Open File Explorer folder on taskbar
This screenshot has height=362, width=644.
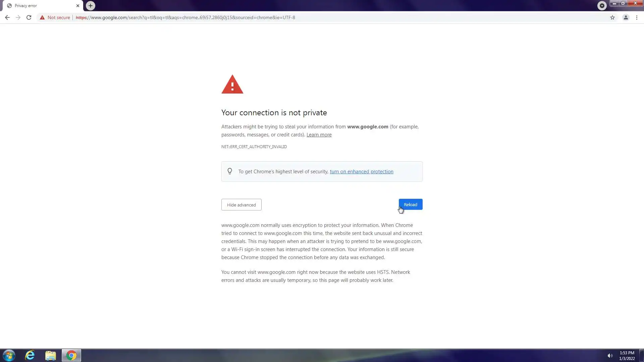pyautogui.click(x=51, y=355)
